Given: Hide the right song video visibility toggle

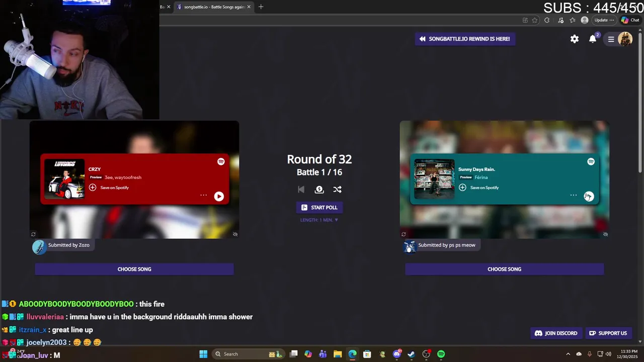Looking at the screenshot, I should pyautogui.click(x=605, y=234).
